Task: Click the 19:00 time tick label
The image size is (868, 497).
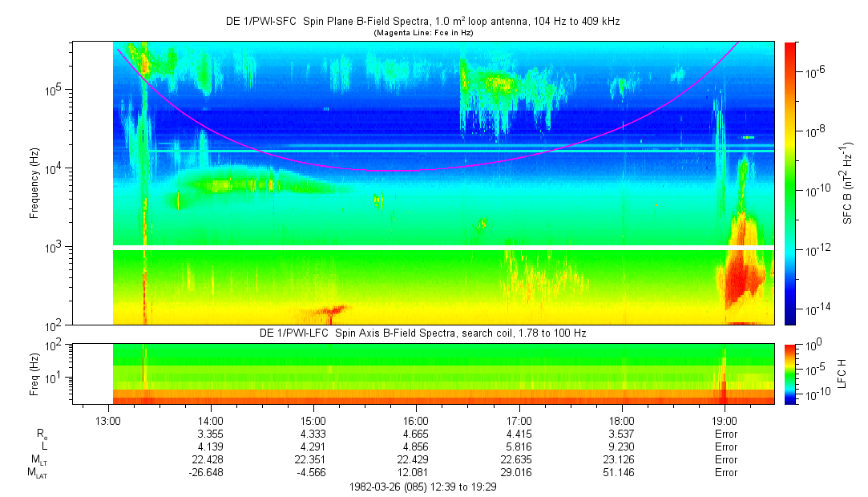Action: [x=725, y=421]
